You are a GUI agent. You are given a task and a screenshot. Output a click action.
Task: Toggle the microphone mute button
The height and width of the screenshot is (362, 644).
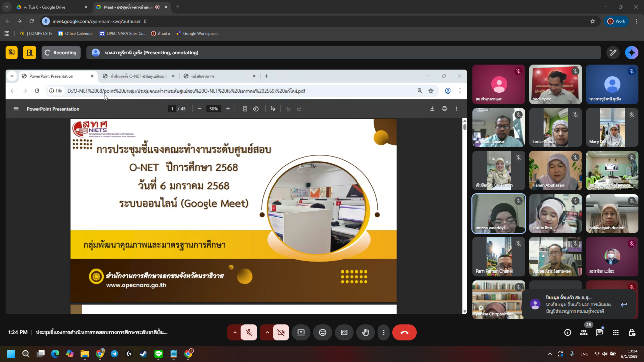pyautogui.click(x=249, y=332)
